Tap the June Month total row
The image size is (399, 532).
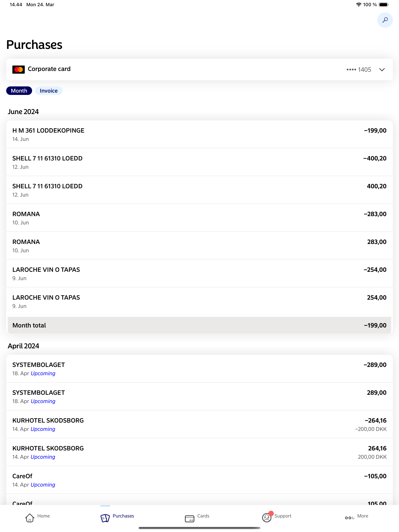tap(199, 325)
